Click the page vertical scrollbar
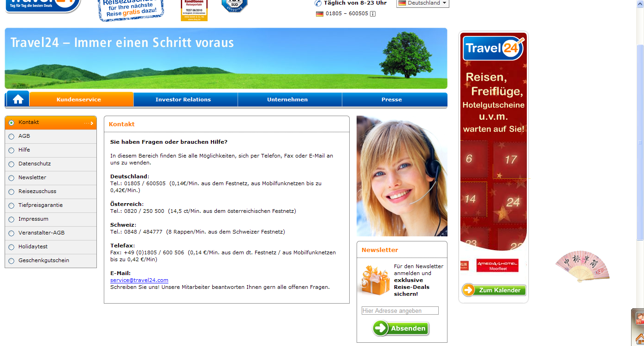Screen dimensions: 644x346 tap(640, 143)
